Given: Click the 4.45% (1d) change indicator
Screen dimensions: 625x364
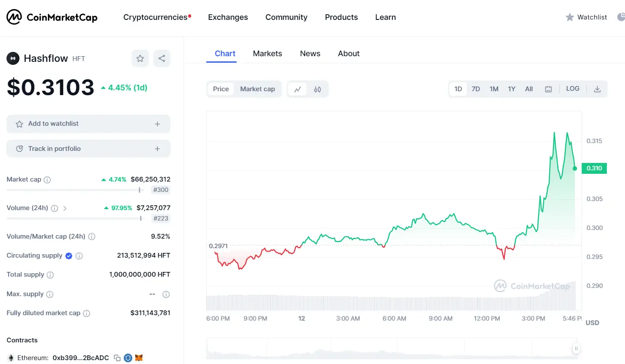Looking at the screenshot, I should pyautogui.click(x=124, y=88).
